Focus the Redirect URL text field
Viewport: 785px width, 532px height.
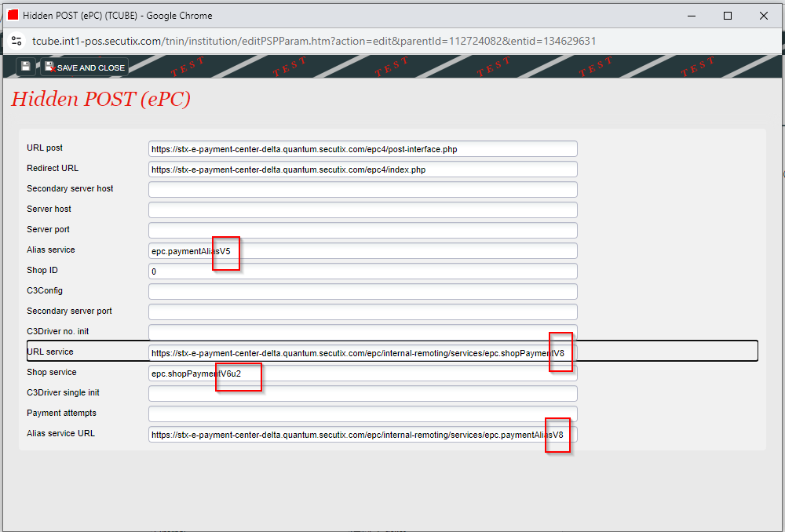363,169
